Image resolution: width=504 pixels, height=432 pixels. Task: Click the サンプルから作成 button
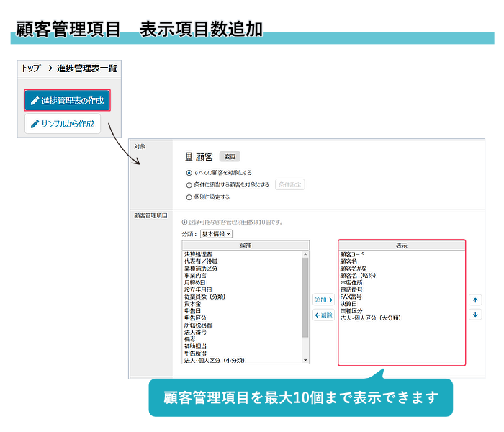[x=63, y=124]
